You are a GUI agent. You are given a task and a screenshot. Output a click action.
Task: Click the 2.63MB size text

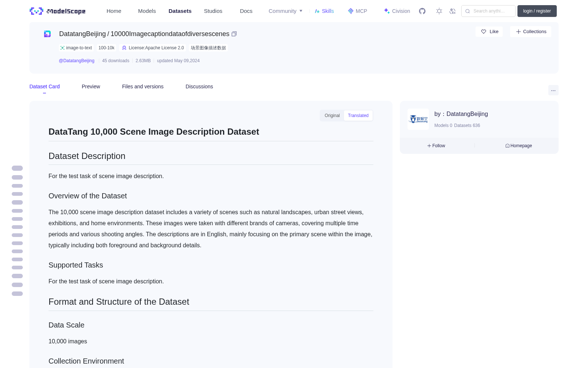(143, 61)
